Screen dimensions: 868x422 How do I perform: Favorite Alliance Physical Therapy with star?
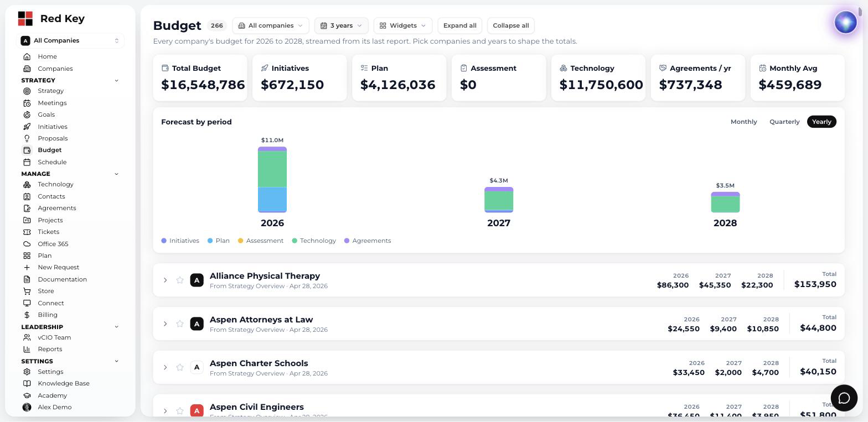[x=180, y=280]
